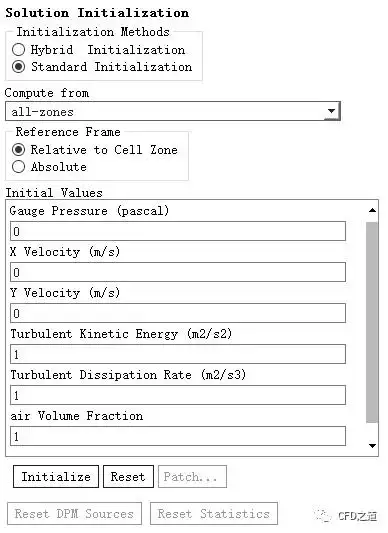Click the Y Velocity input field
Screen dimensions: 388x533
[x=178, y=313]
